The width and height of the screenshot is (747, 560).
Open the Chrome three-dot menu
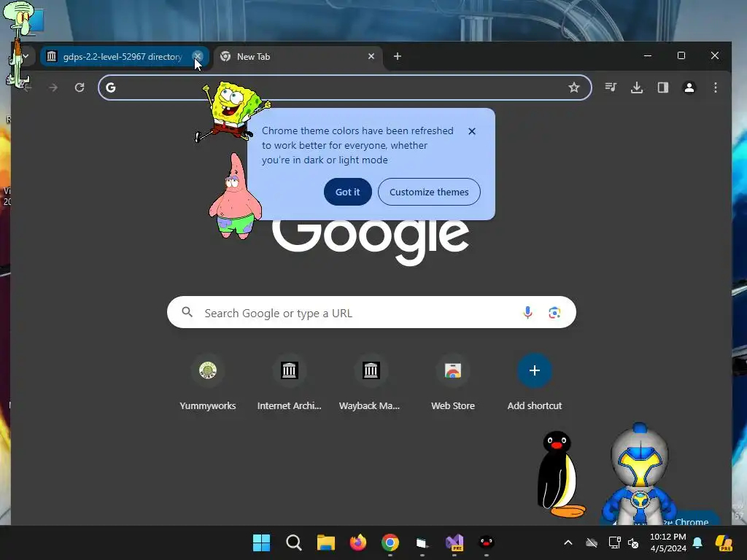point(716,87)
